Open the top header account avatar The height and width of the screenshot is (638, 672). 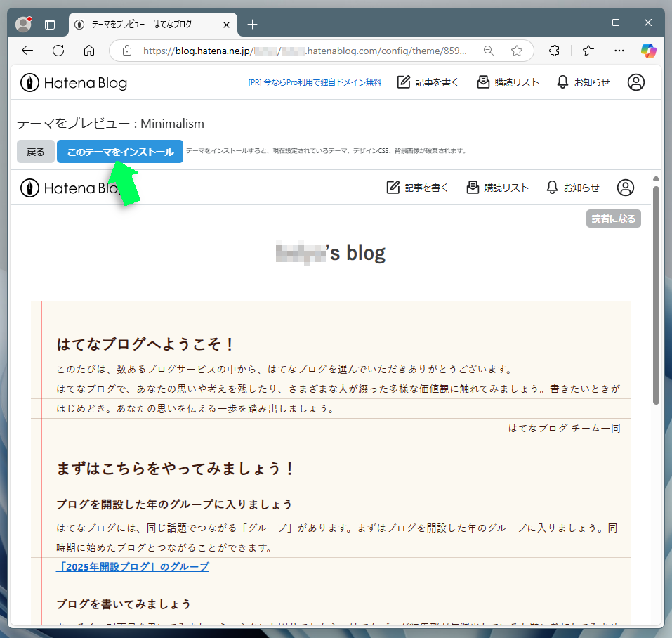pyautogui.click(x=636, y=82)
